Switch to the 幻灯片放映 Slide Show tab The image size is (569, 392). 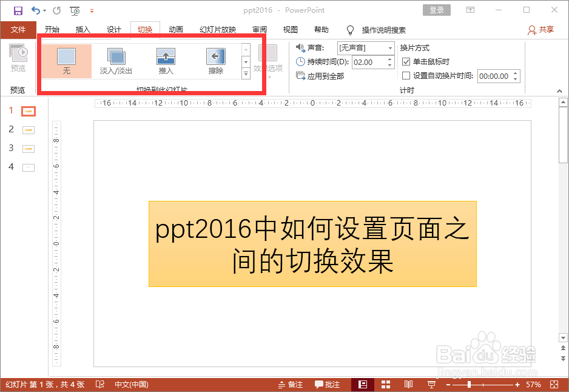click(x=218, y=29)
